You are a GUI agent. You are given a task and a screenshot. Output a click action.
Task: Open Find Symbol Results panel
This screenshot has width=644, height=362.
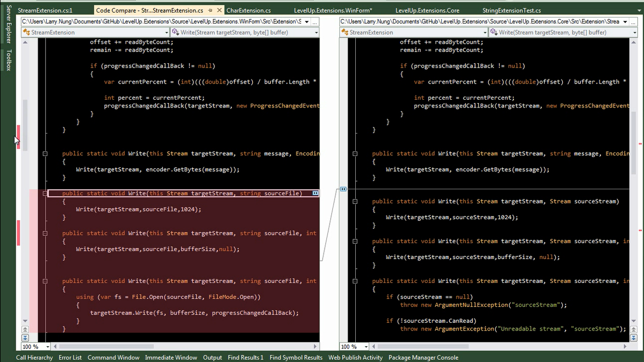[296, 358]
